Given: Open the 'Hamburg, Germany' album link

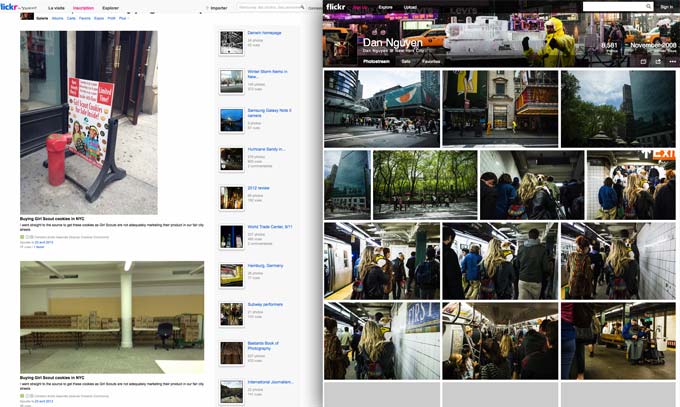Looking at the screenshot, I should [x=265, y=265].
